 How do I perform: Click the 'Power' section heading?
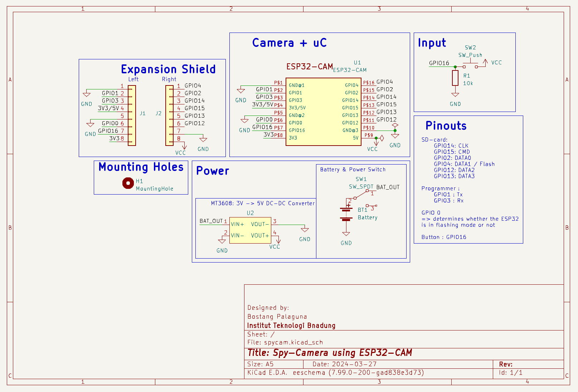(x=213, y=171)
